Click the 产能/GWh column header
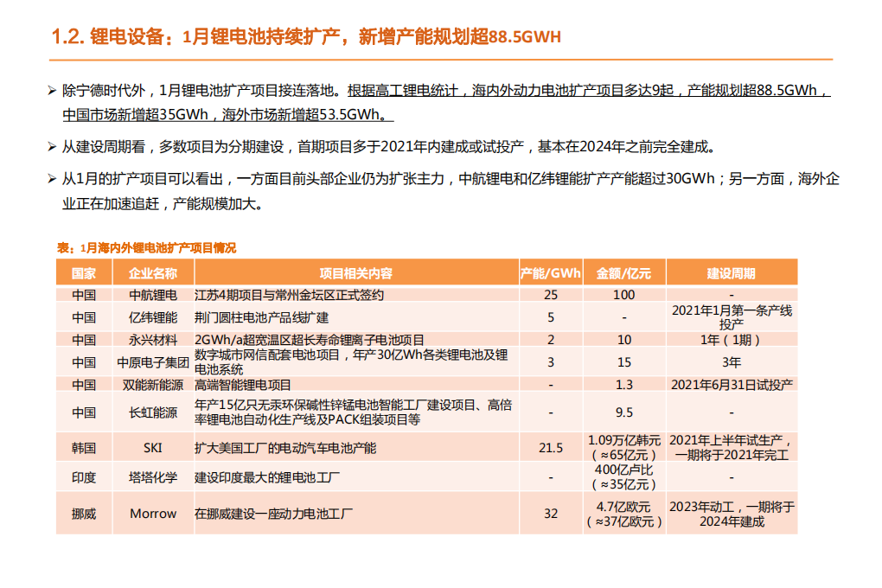The image size is (882, 588). click(550, 272)
